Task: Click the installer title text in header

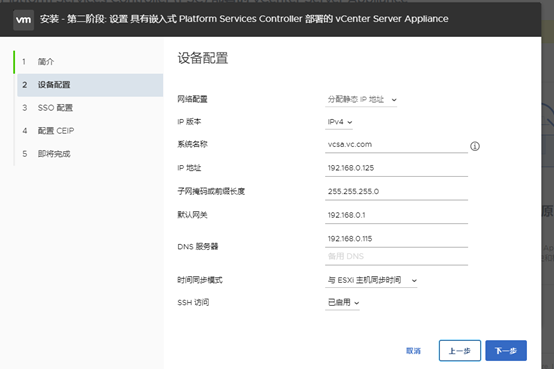Action: click(x=244, y=19)
